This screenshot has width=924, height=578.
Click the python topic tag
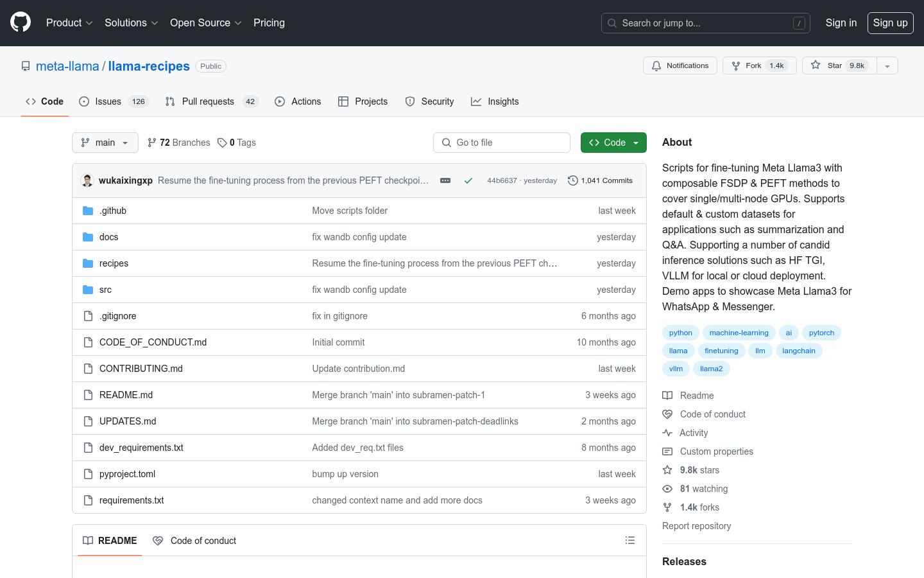(x=680, y=333)
